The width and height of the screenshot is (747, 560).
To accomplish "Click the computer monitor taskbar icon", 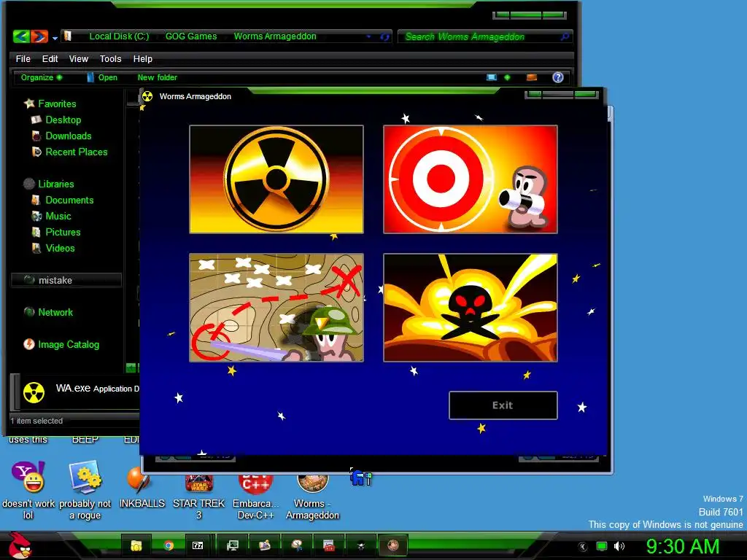I will [x=233, y=545].
